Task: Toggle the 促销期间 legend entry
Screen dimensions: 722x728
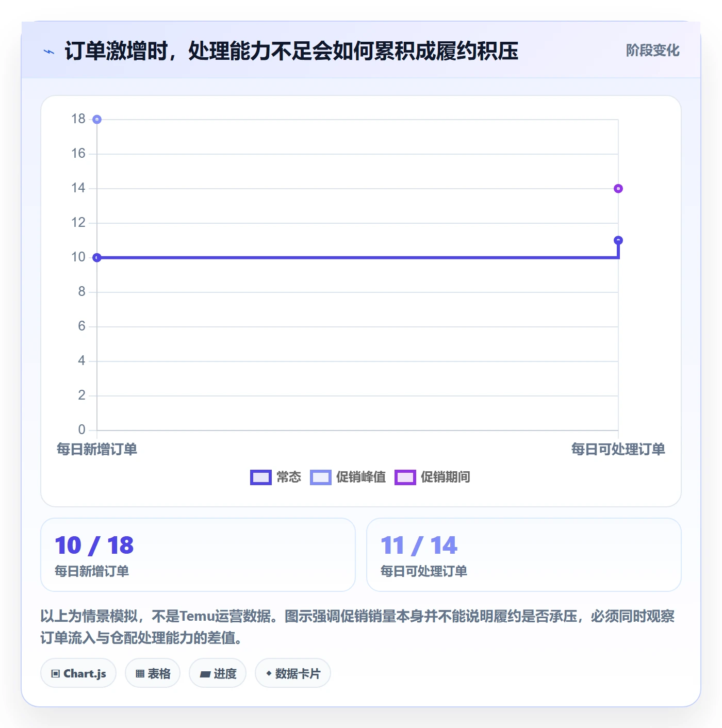Action: click(432, 477)
